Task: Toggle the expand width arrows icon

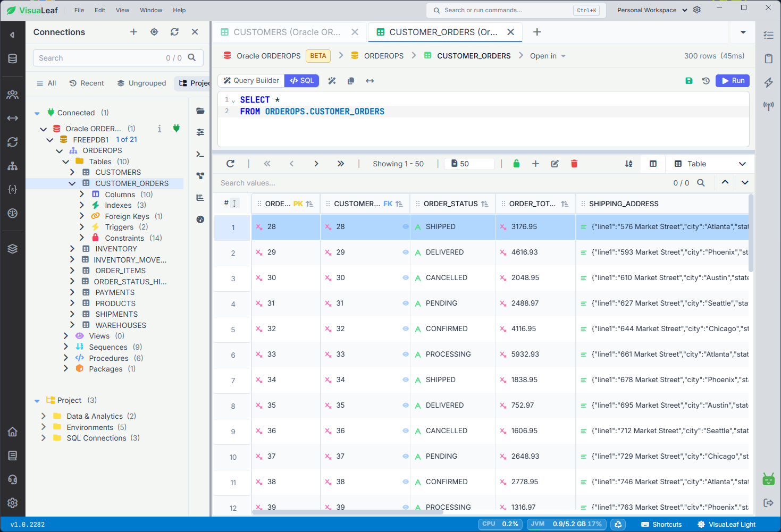Action: (370, 81)
